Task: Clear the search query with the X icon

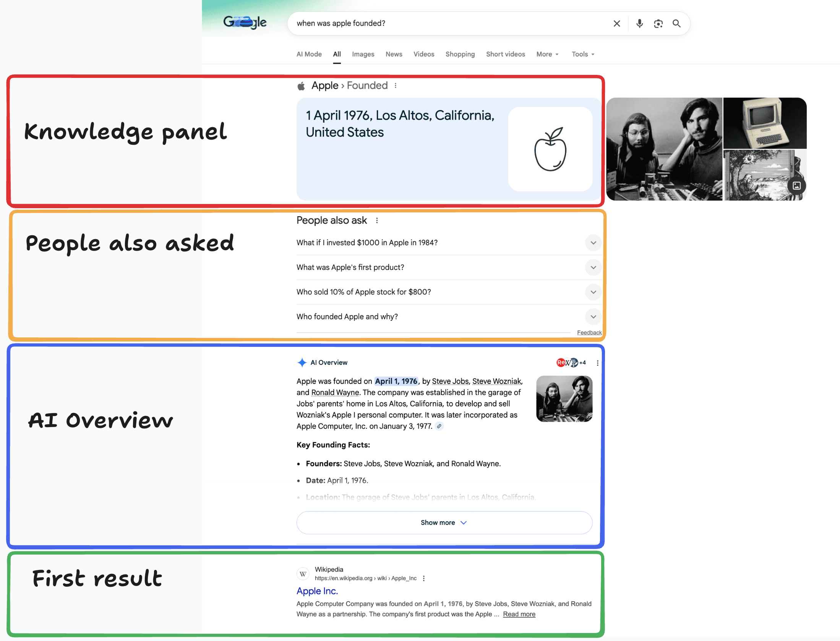Action: 617,23
